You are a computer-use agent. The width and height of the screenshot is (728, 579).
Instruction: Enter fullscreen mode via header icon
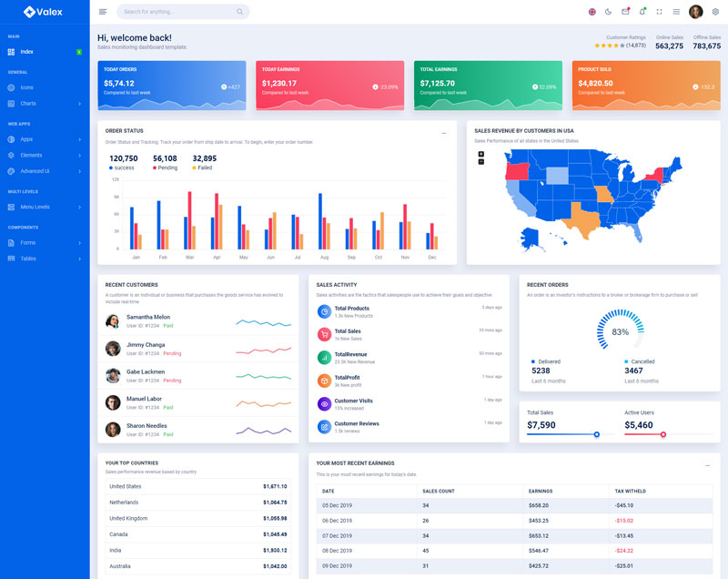pyautogui.click(x=660, y=12)
